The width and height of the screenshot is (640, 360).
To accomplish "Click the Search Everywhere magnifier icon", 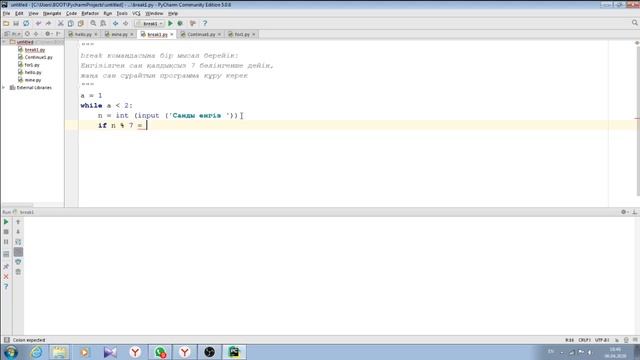I will (x=635, y=23).
